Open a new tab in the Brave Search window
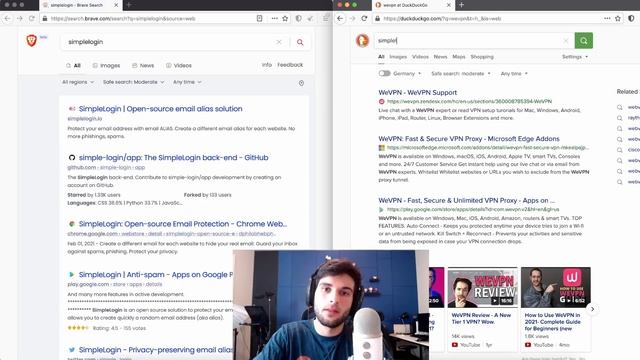This screenshot has width=640, height=360. click(129, 5)
